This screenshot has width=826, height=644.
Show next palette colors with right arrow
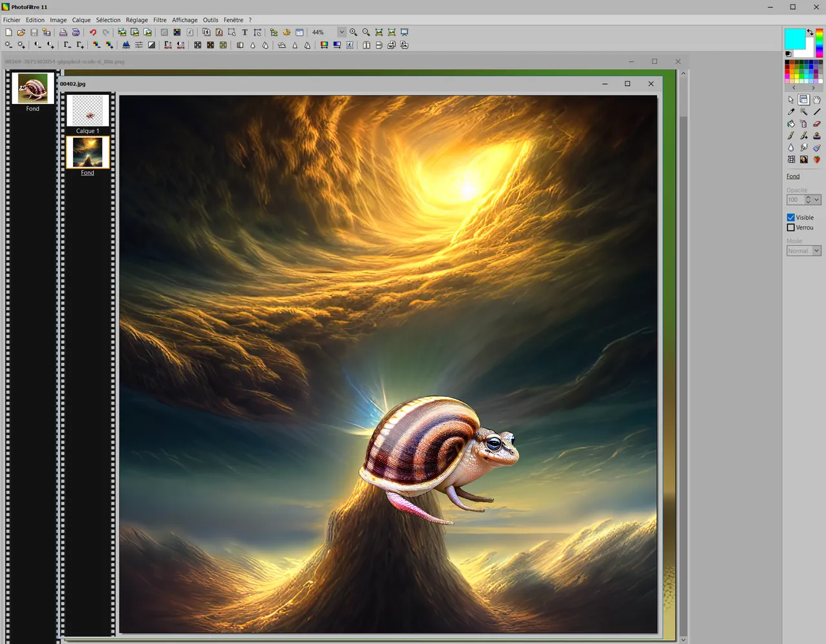click(x=813, y=88)
